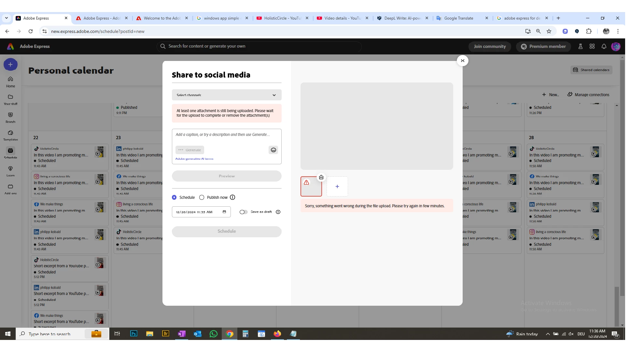Viewport: 644px width, 352px height.
Task: Click the info icon beside Publish now
Action: point(232,198)
